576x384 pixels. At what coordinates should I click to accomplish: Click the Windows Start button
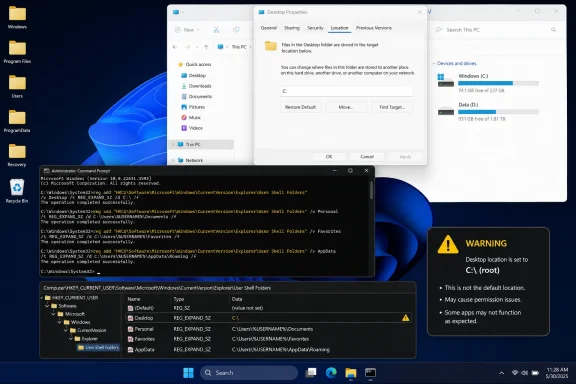tap(188, 373)
